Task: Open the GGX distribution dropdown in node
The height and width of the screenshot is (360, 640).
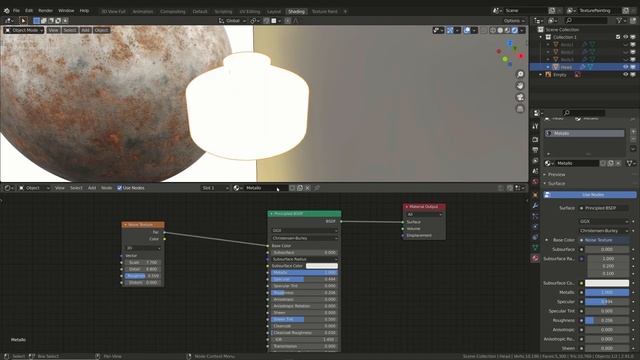Action: [304, 231]
